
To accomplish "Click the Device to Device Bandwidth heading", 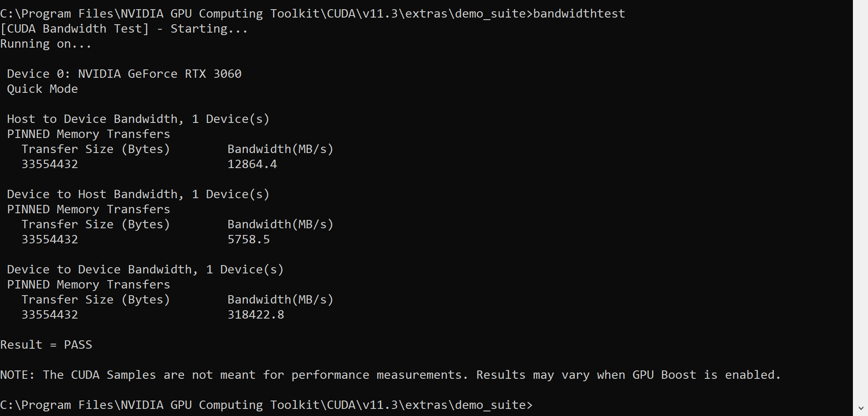I will [145, 270].
